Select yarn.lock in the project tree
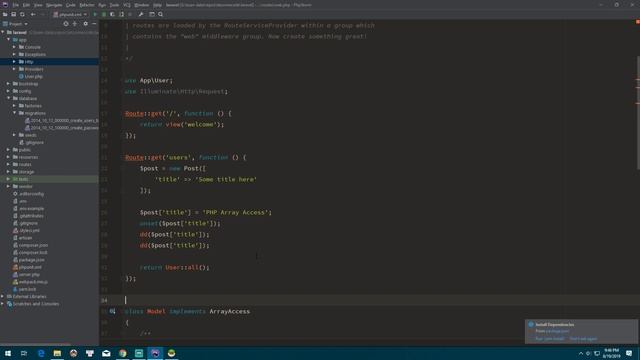Screen dimensions: 640x360 [27, 289]
